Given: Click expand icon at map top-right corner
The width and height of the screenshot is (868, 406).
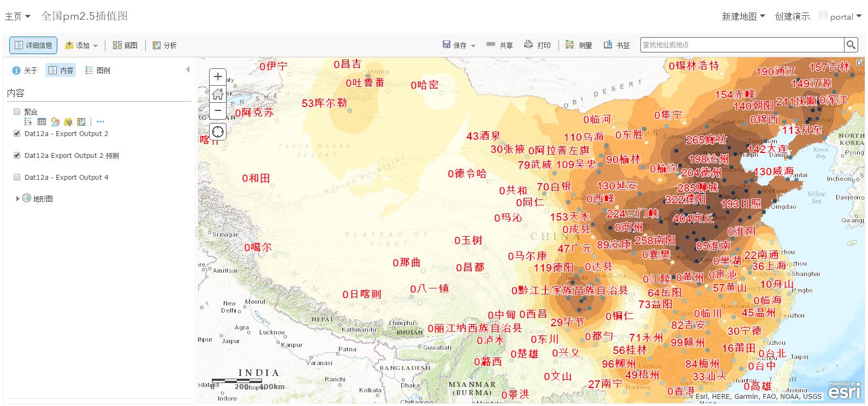Looking at the screenshot, I should click(x=860, y=62).
